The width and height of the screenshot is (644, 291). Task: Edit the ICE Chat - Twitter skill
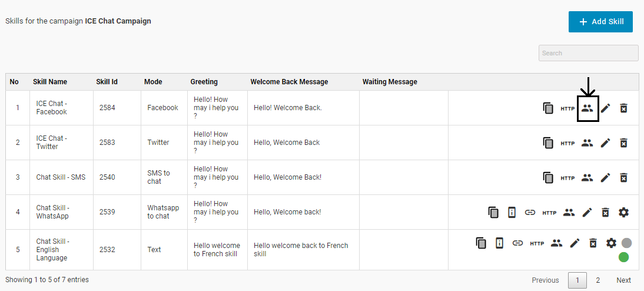tap(605, 143)
